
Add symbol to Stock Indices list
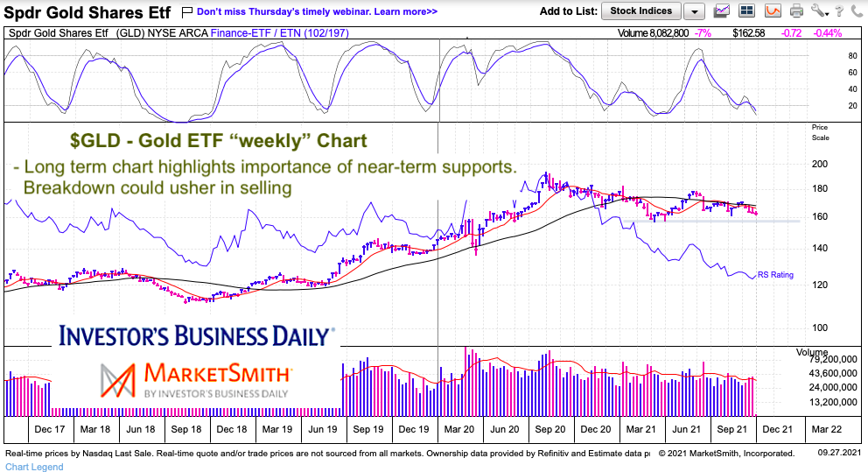641,11
